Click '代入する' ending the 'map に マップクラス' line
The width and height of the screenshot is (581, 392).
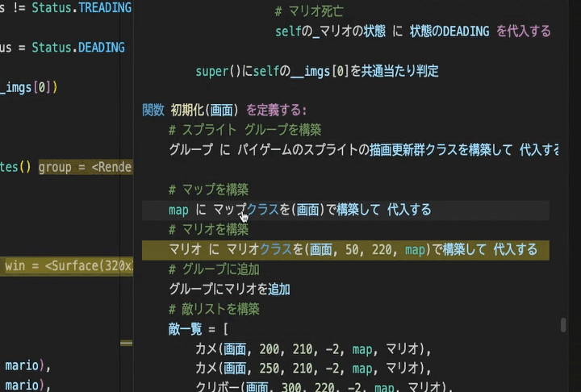(x=409, y=210)
